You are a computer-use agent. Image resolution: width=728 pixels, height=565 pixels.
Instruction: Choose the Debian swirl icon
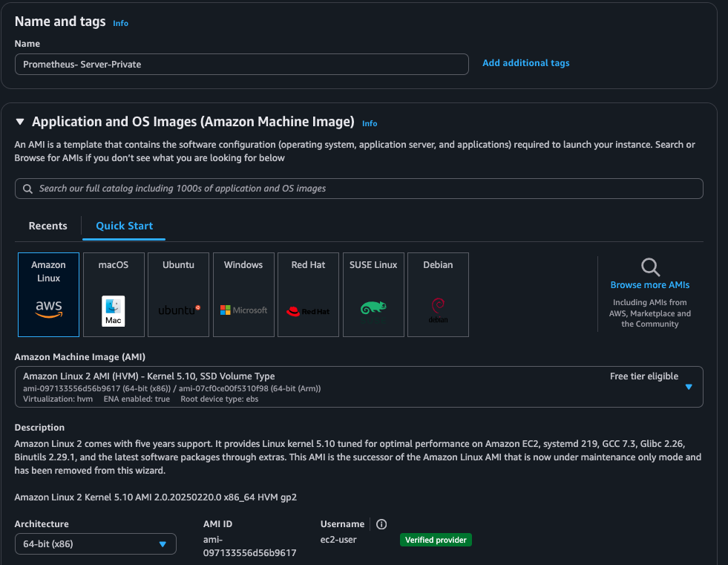[x=437, y=306]
